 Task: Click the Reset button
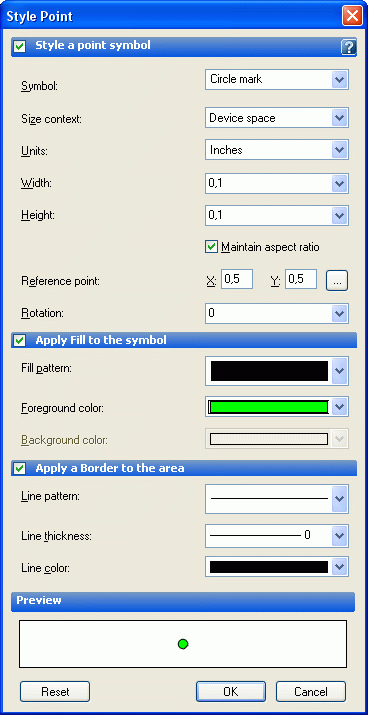click(55, 692)
